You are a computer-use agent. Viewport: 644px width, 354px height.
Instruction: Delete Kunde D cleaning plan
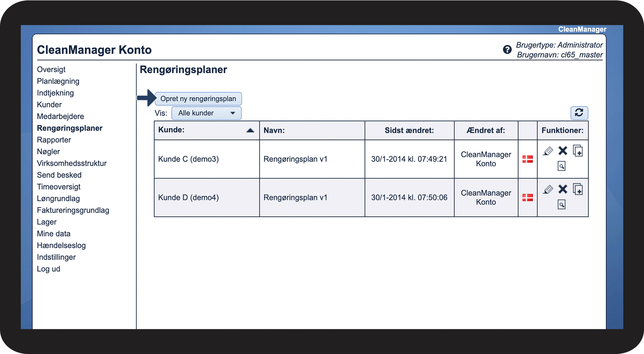(x=563, y=189)
